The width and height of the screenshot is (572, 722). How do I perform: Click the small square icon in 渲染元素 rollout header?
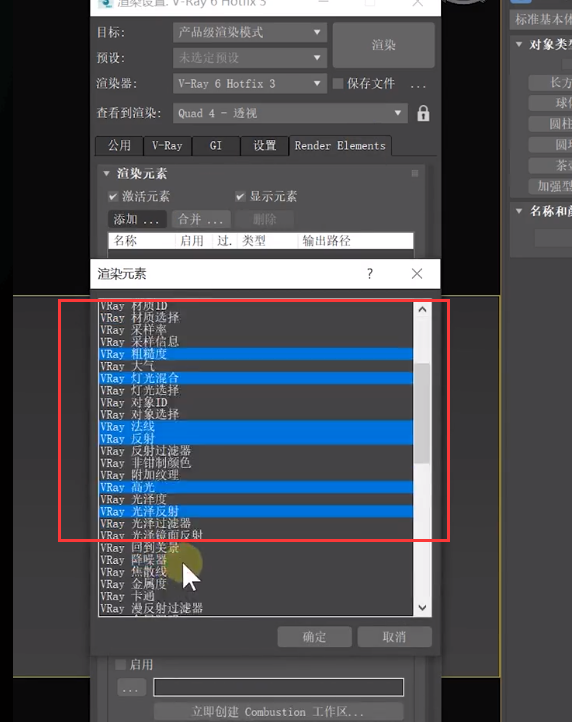414,174
